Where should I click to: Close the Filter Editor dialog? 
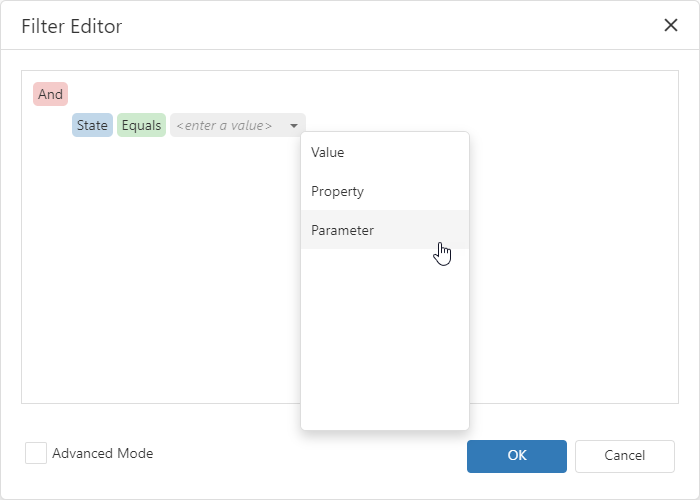click(671, 25)
